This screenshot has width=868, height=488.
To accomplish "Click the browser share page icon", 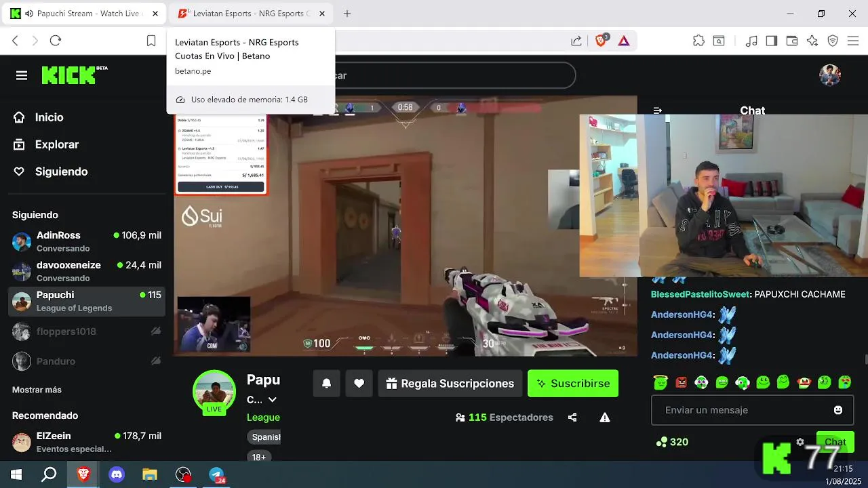I will coord(576,41).
